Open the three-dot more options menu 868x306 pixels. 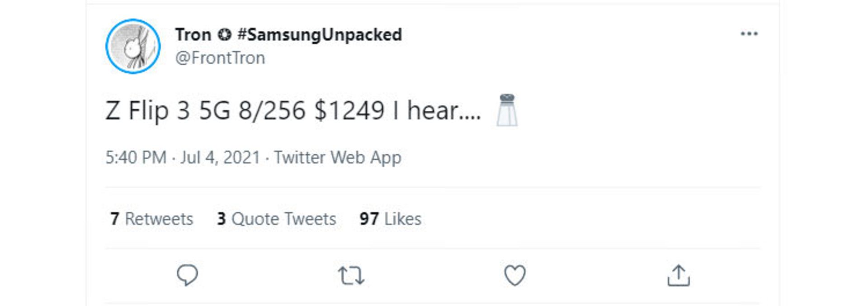pyautogui.click(x=749, y=34)
